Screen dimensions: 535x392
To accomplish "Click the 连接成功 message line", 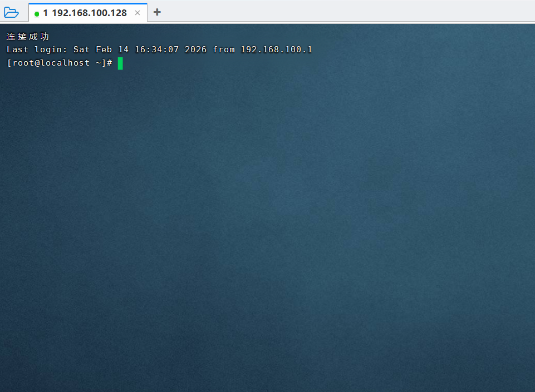I will [x=28, y=37].
